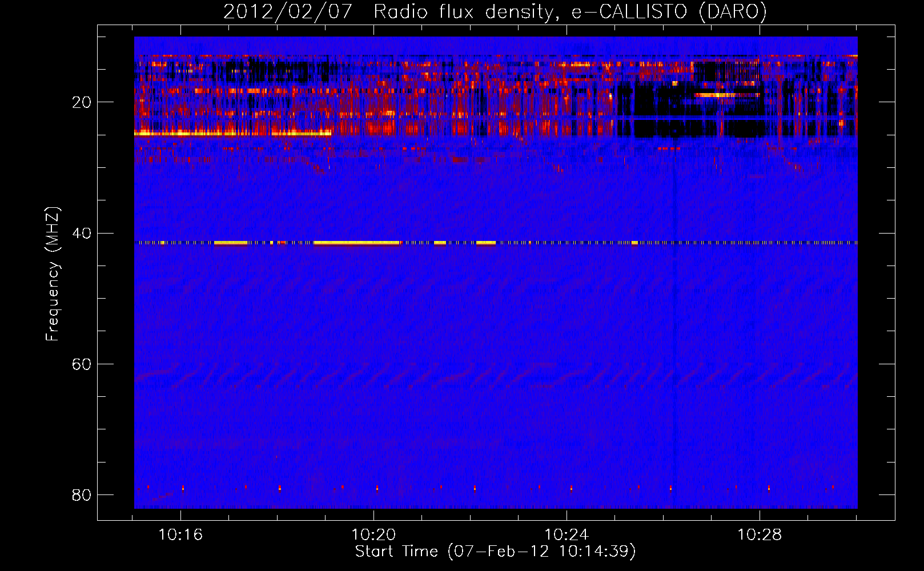
Task: Click the 'Start Time (07-Feb-12 10:14:39)' label
Action: [x=495, y=552]
